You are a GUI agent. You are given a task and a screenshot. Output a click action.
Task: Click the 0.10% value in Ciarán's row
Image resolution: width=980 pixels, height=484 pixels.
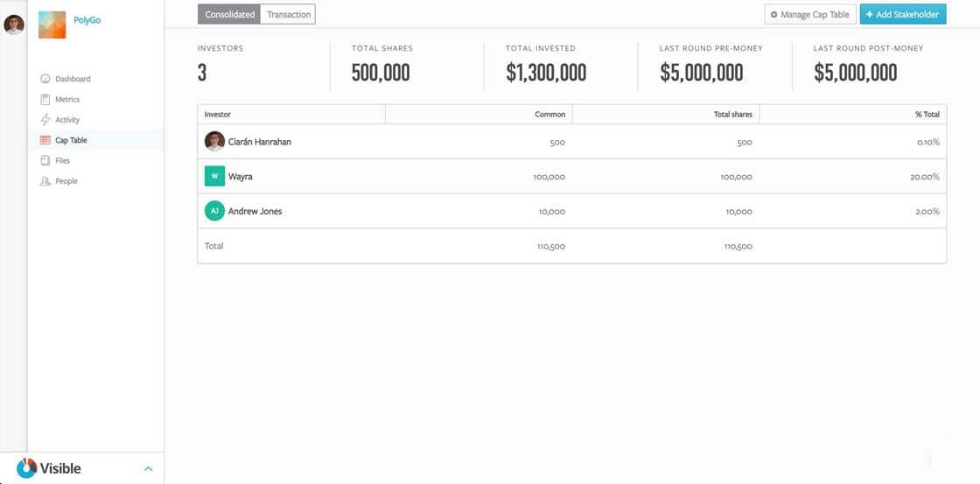click(x=928, y=142)
